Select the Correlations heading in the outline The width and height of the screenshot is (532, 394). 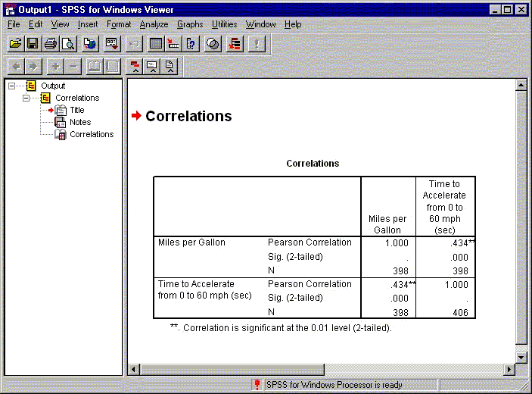[77, 98]
